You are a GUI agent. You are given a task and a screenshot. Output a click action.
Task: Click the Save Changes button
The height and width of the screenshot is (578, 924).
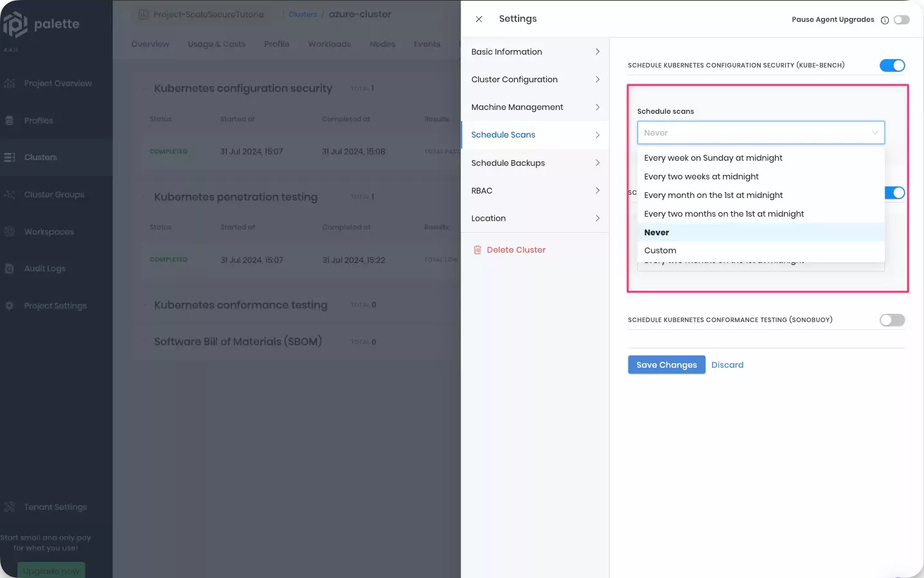(666, 365)
